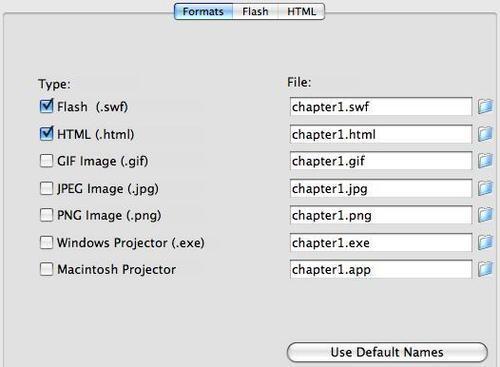The width and height of the screenshot is (500, 367).
Task: Open the HTML settings tab
Action: pyautogui.click(x=301, y=12)
